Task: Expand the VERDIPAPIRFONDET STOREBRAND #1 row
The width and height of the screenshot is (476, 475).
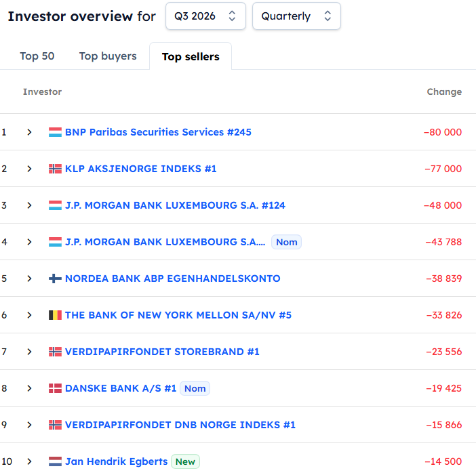Action: 29,352
